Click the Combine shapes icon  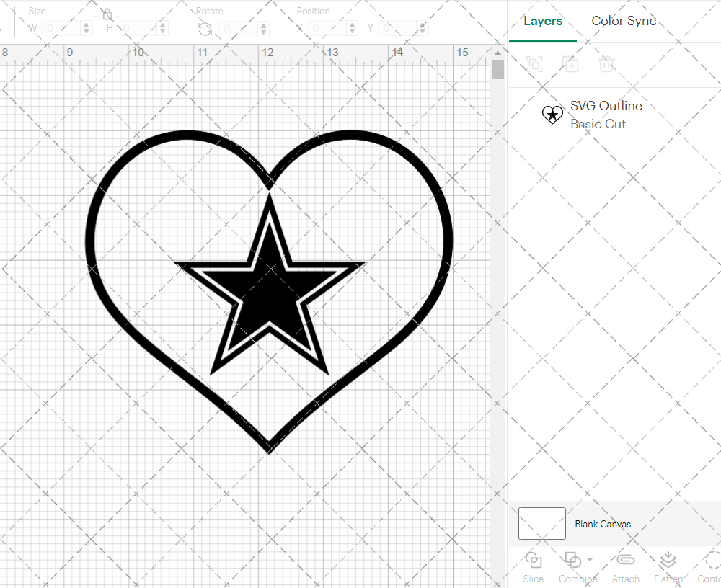click(572, 560)
